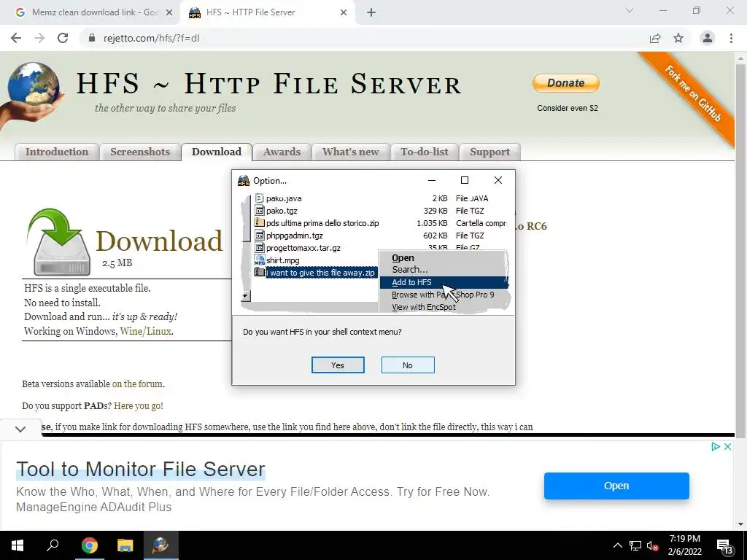Click the network tray icon
747x560 pixels.
point(635,545)
